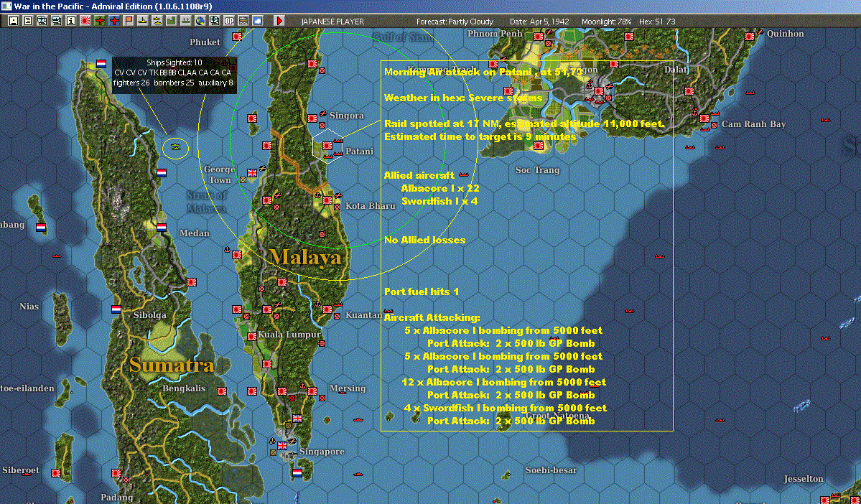861x504 pixels.
Task: Select the Dutch flag base near Sibolga
Action: tap(116, 309)
